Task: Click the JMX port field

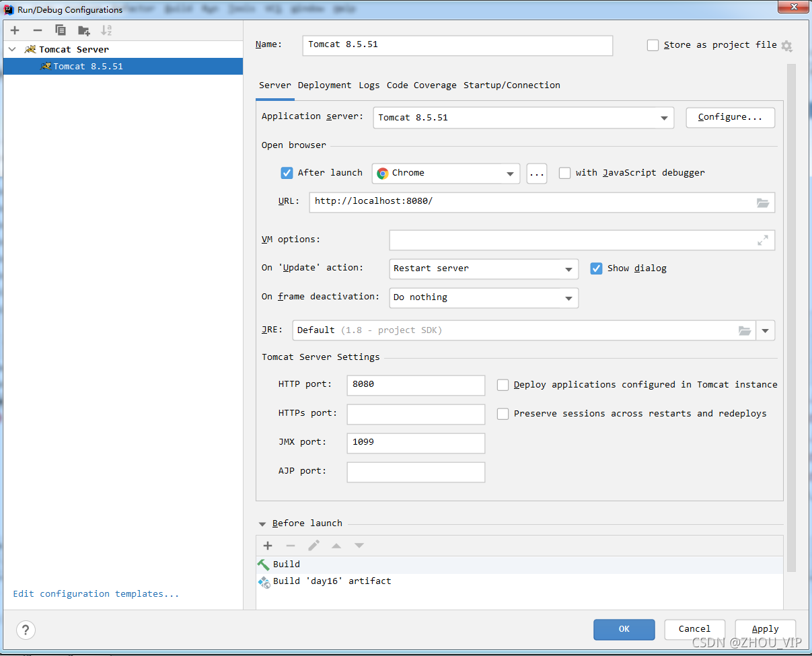Action: [416, 443]
